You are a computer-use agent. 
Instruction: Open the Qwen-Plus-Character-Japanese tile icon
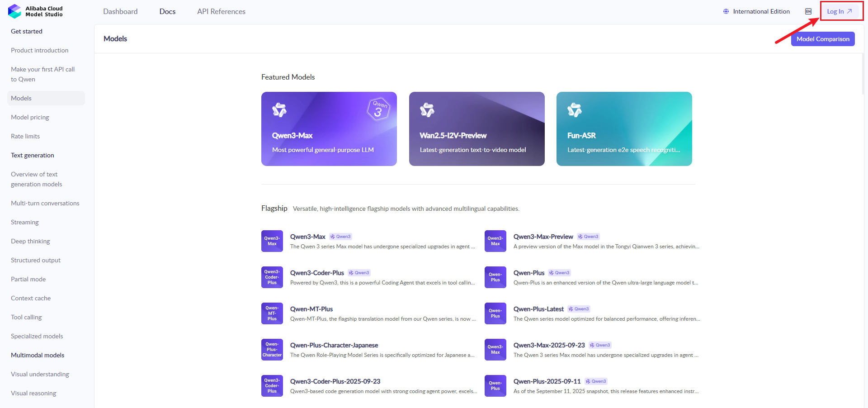pos(272,350)
